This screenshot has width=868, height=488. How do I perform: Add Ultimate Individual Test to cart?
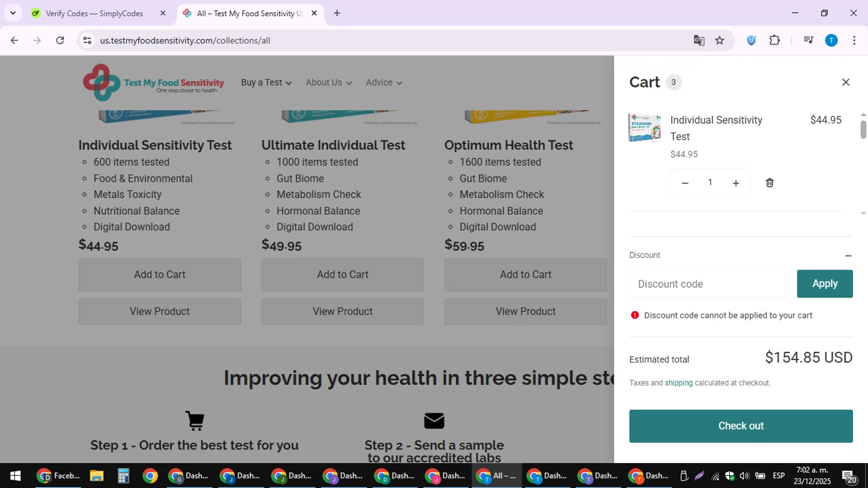(x=343, y=274)
